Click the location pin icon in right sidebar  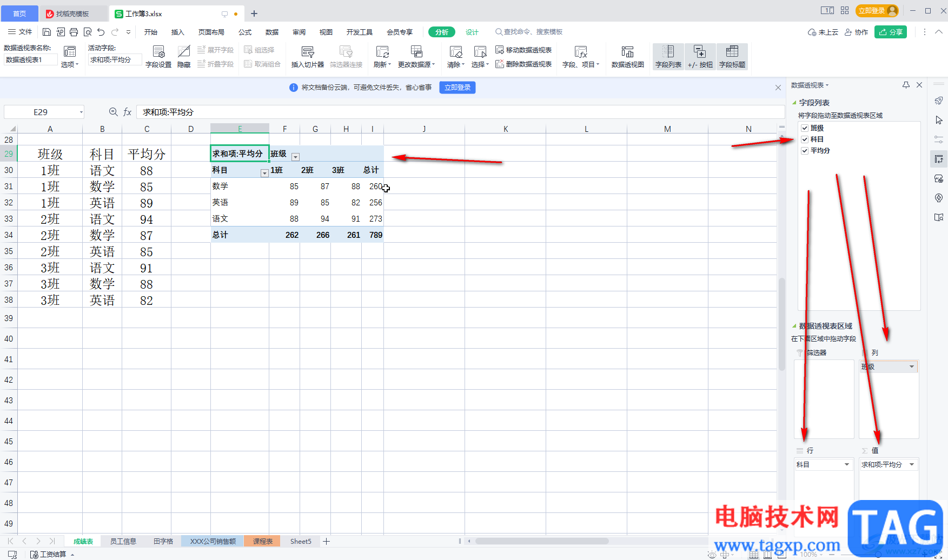tap(939, 198)
